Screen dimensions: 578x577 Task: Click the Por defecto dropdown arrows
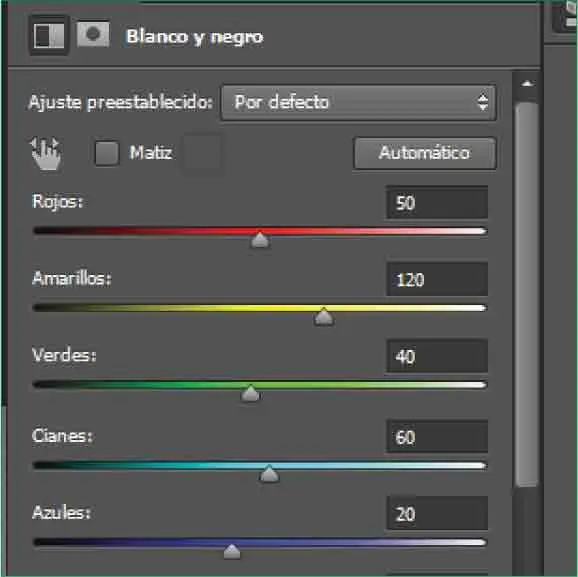483,102
